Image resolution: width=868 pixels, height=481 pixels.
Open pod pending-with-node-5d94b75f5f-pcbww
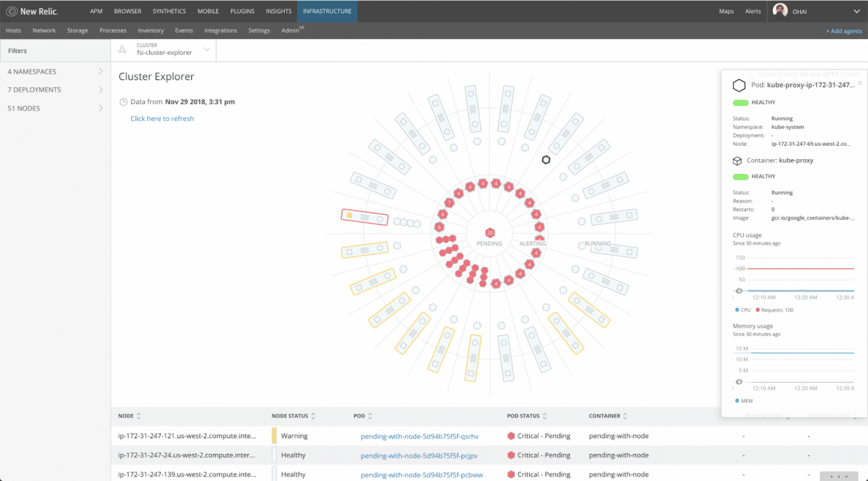(x=422, y=475)
